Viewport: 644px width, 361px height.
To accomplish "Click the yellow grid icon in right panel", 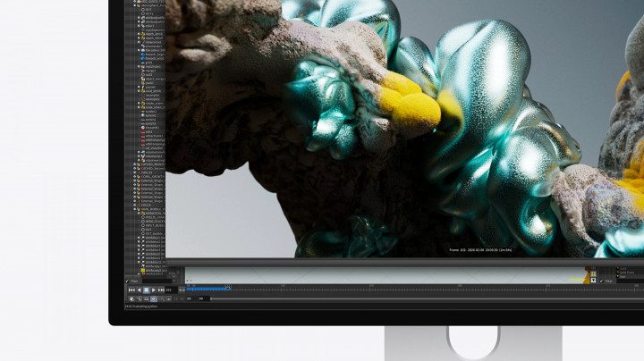I will click(x=594, y=274).
